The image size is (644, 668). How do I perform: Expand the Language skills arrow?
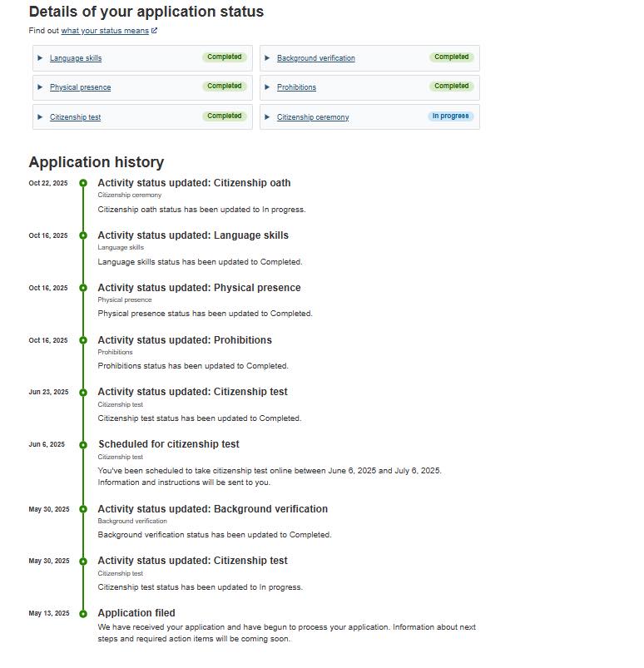tap(40, 58)
